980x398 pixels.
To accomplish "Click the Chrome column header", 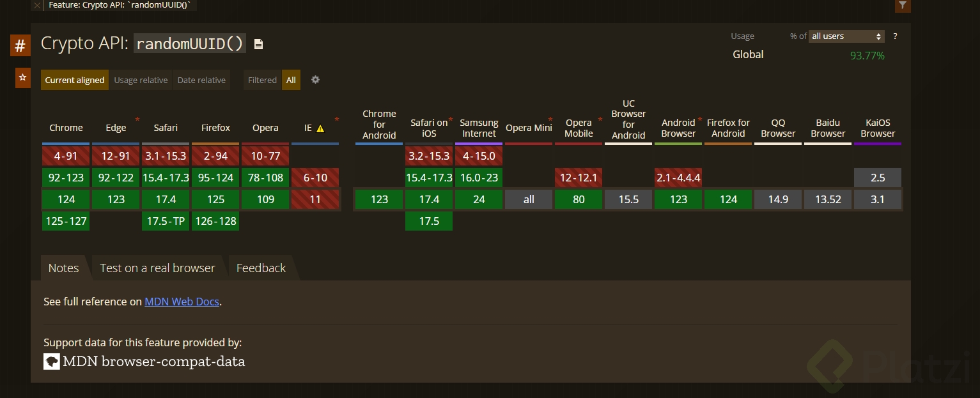I will [66, 128].
